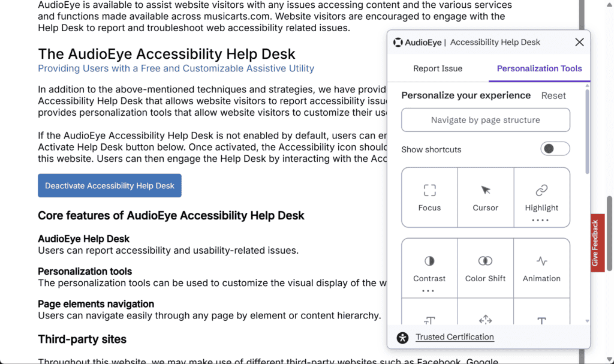Click the text size tool icon

tap(429, 318)
